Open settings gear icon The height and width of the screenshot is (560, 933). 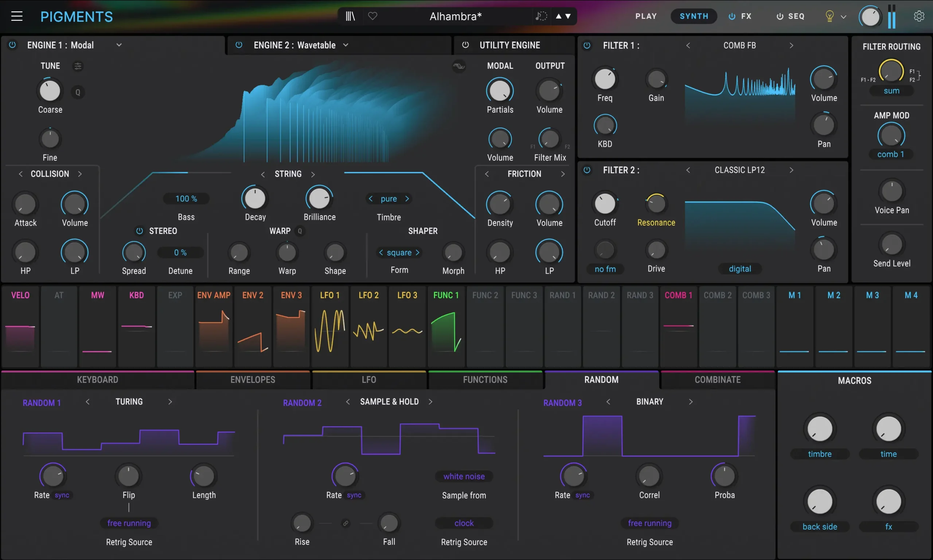click(x=919, y=16)
